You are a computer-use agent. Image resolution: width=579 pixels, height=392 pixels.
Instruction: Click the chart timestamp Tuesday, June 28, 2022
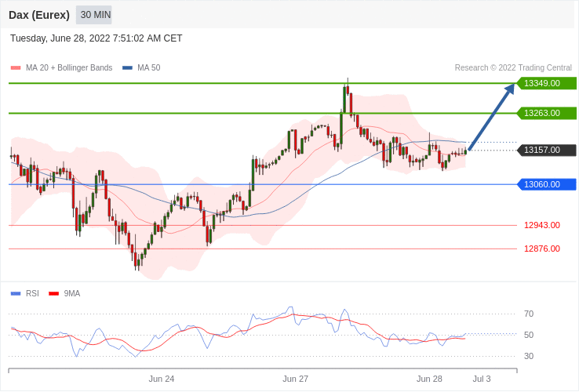click(x=96, y=38)
